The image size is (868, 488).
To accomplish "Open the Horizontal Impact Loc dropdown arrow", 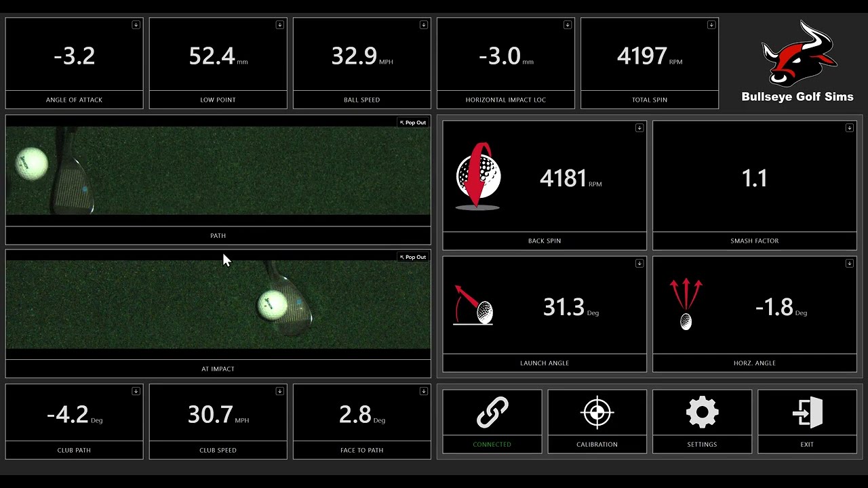I will tap(567, 25).
